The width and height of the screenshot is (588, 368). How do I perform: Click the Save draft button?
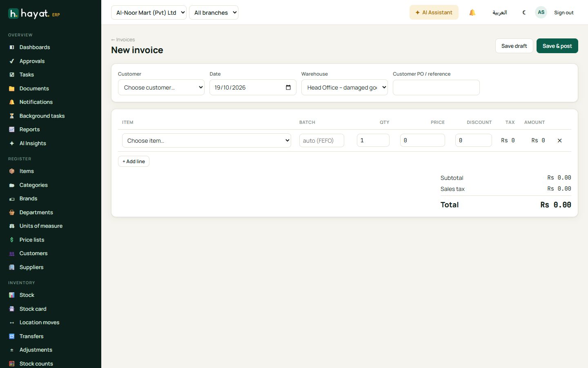514,46
